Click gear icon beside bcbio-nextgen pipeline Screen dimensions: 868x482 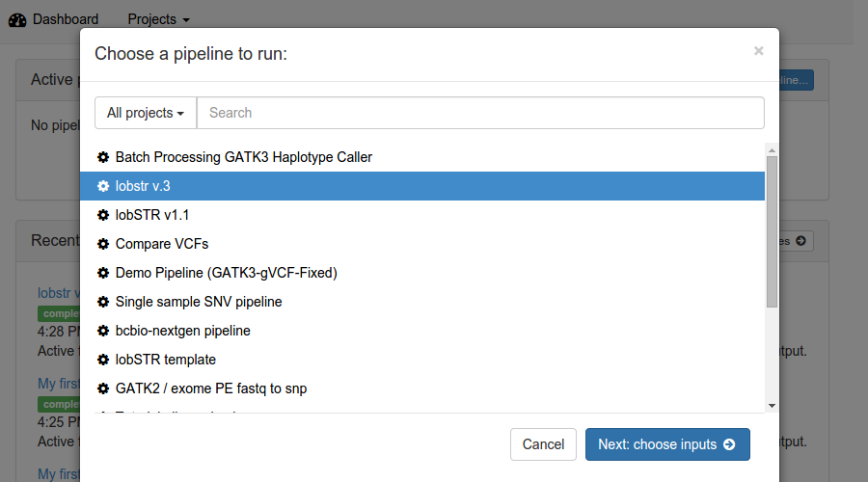click(x=103, y=331)
